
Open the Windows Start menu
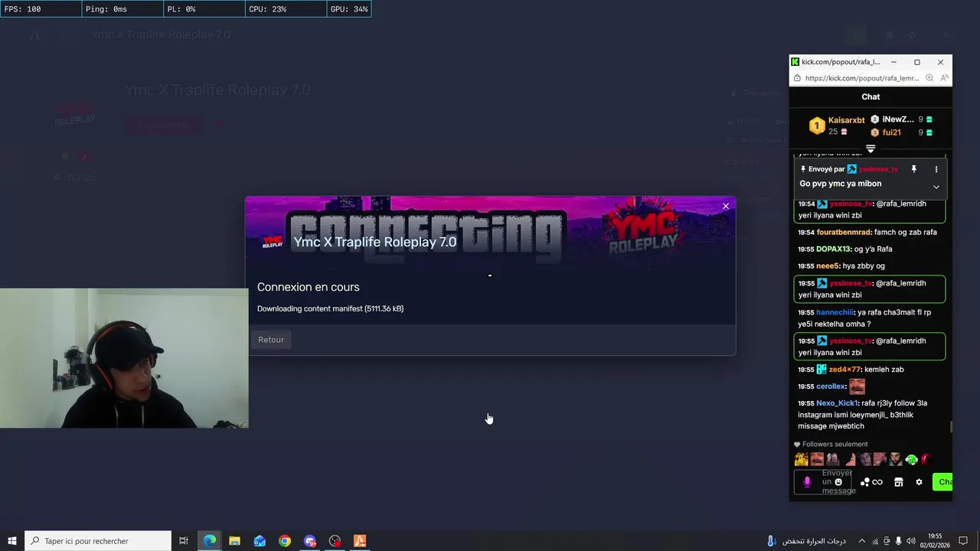[12, 541]
